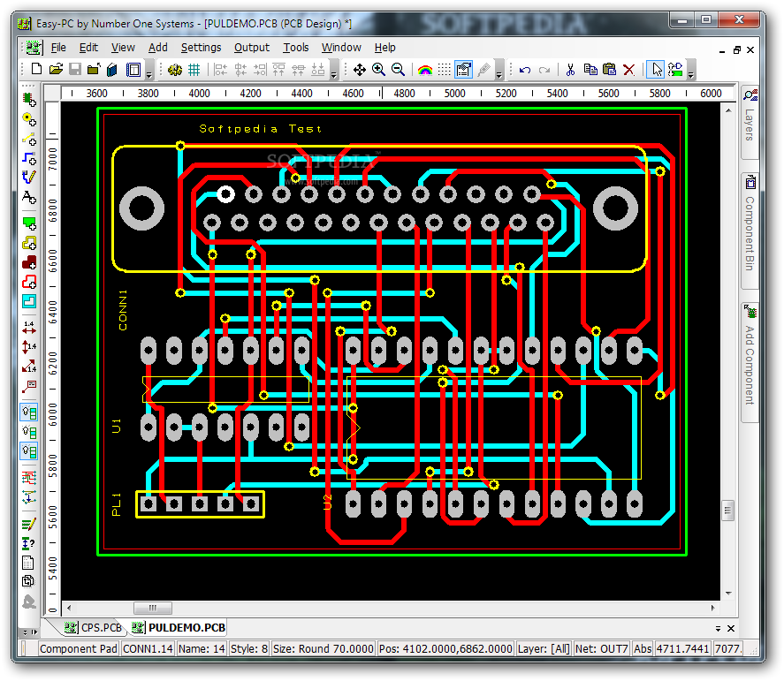Viewport: 784px width, 681px height.
Task: Open the measure query icon
Action: pyautogui.click(x=29, y=543)
